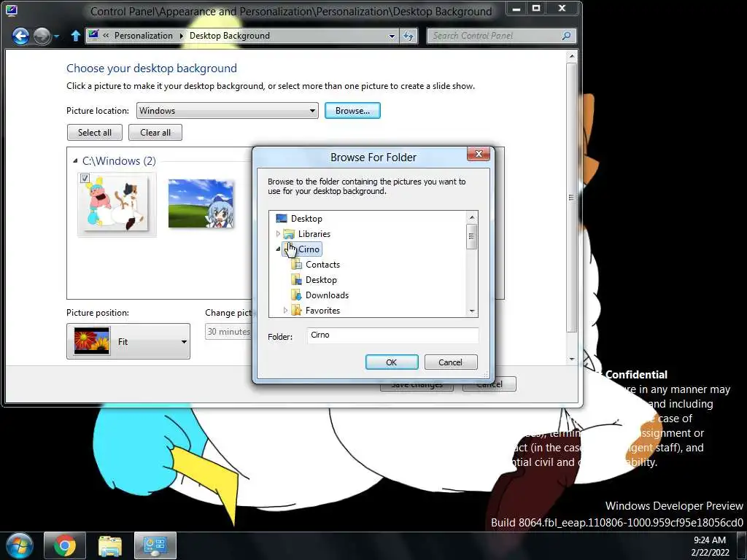Click the search magnifier icon
Viewport: 747px width, 560px height.
[566, 36]
